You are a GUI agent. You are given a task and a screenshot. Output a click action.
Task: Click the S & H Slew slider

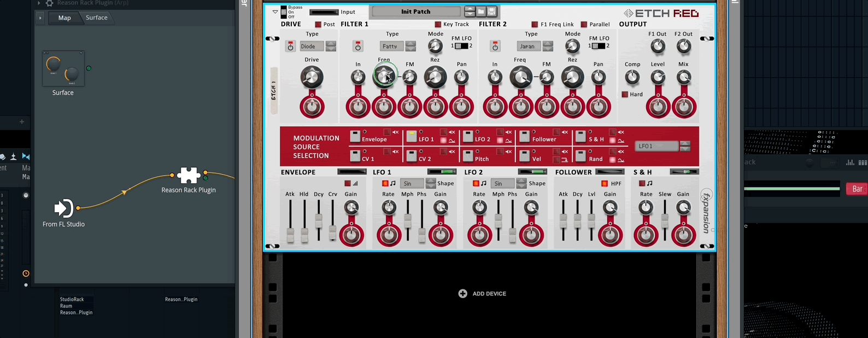pyautogui.click(x=665, y=221)
